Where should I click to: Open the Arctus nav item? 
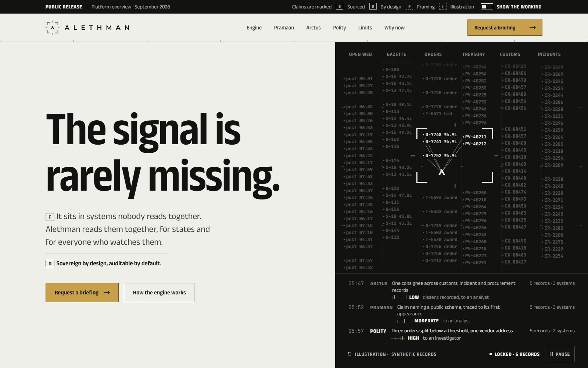[313, 28]
